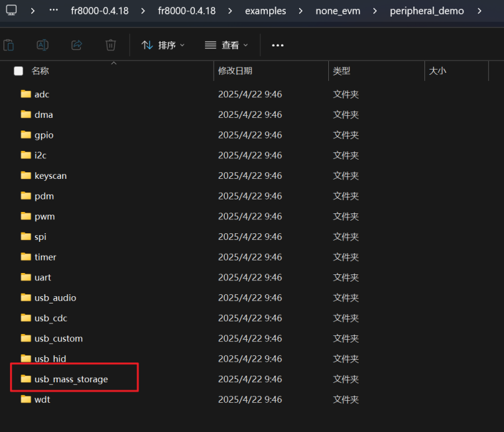
Task: Click the adc folder icon
Action: pos(26,94)
